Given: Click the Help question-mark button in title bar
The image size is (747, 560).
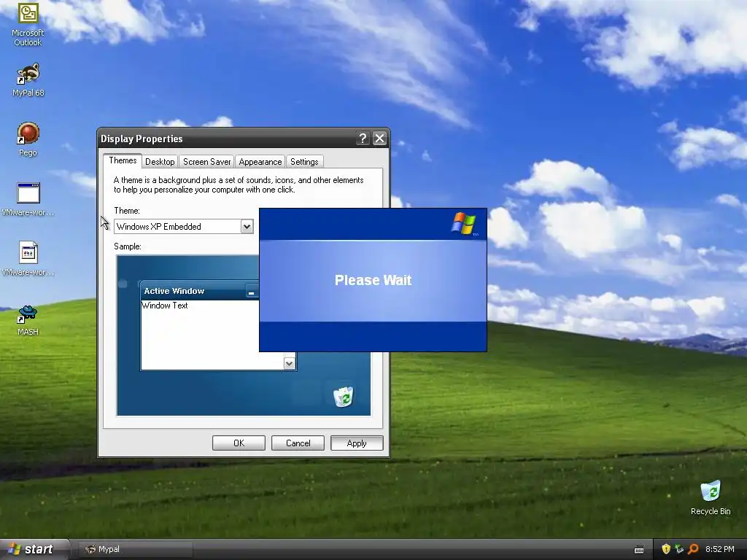Looking at the screenshot, I should tap(363, 139).
